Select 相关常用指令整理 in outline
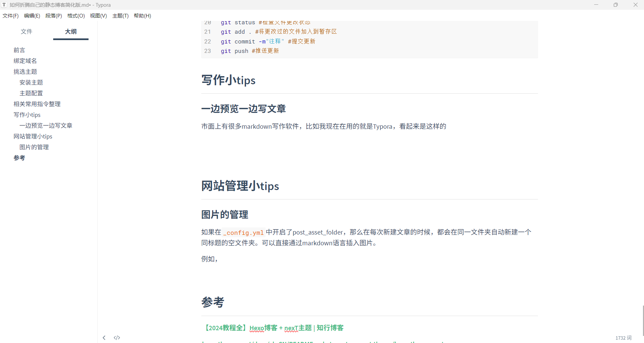The height and width of the screenshot is (343, 644). tap(37, 104)
